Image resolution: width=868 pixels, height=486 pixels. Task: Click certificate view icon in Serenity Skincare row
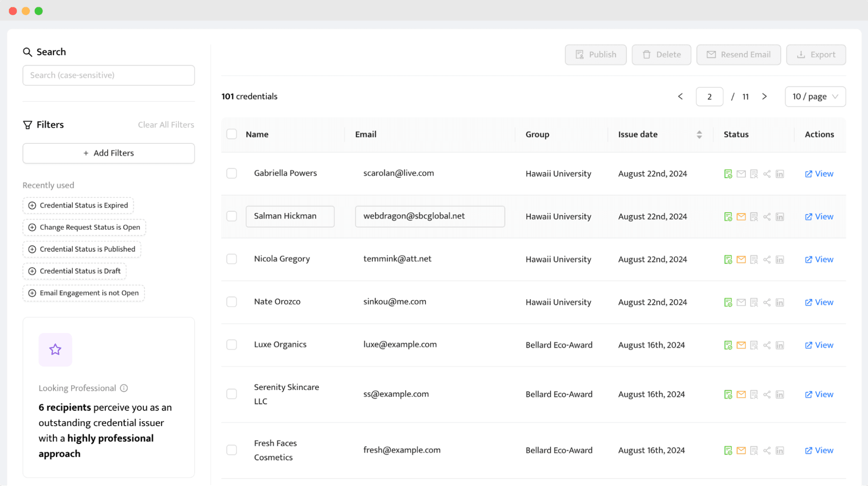point(754,395)
